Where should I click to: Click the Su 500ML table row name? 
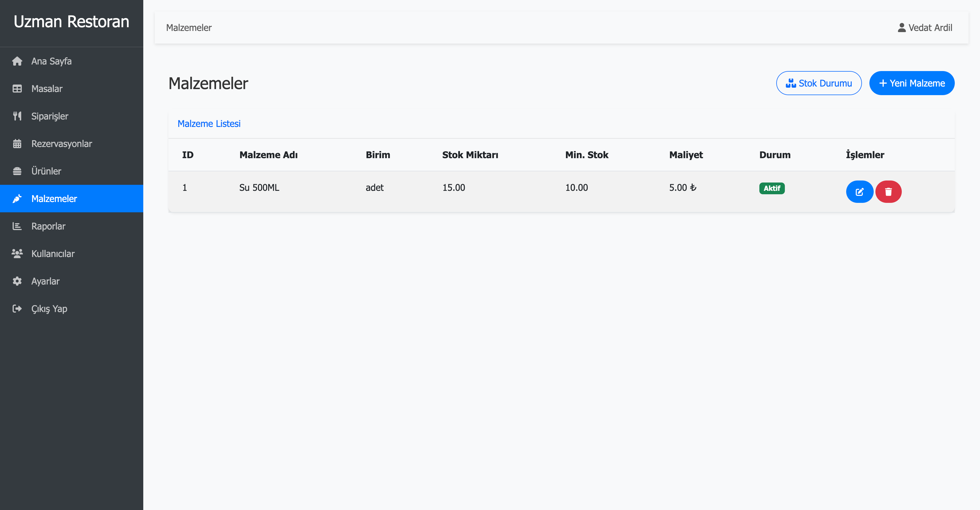(x=259, y=187)
